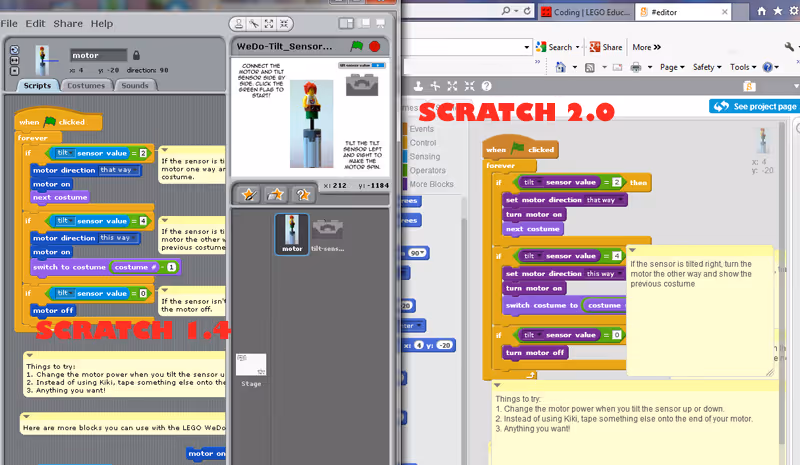Click the printer icon in command bar
This screenshot has width=800, height=465.
point(636,67)
